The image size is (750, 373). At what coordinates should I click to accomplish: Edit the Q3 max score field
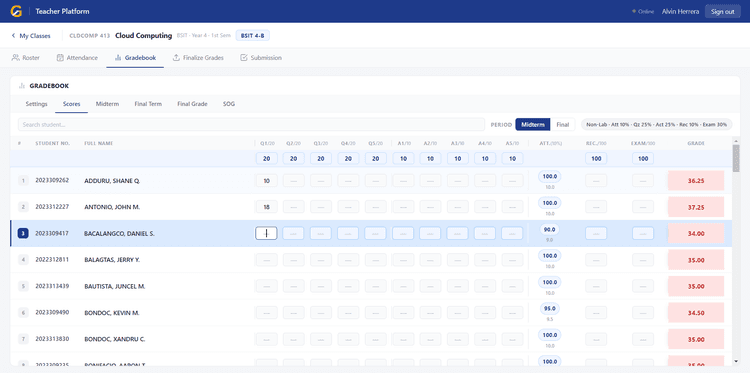321,159
